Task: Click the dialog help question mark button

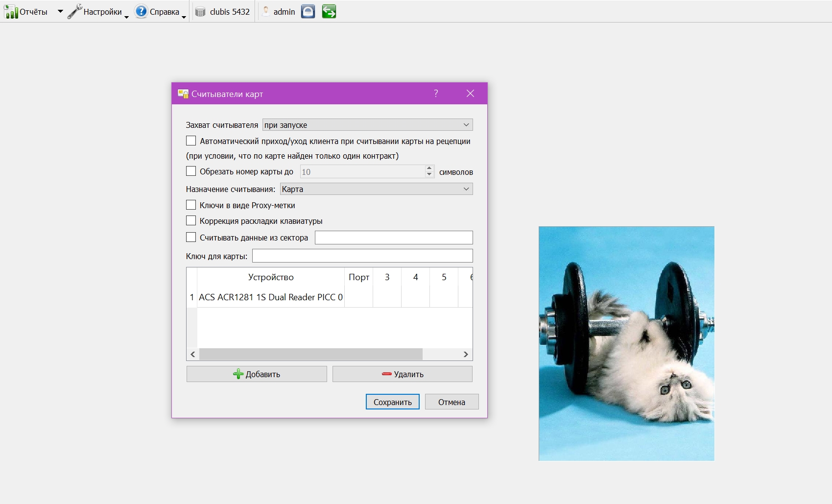Action: [x=436, y=94]
